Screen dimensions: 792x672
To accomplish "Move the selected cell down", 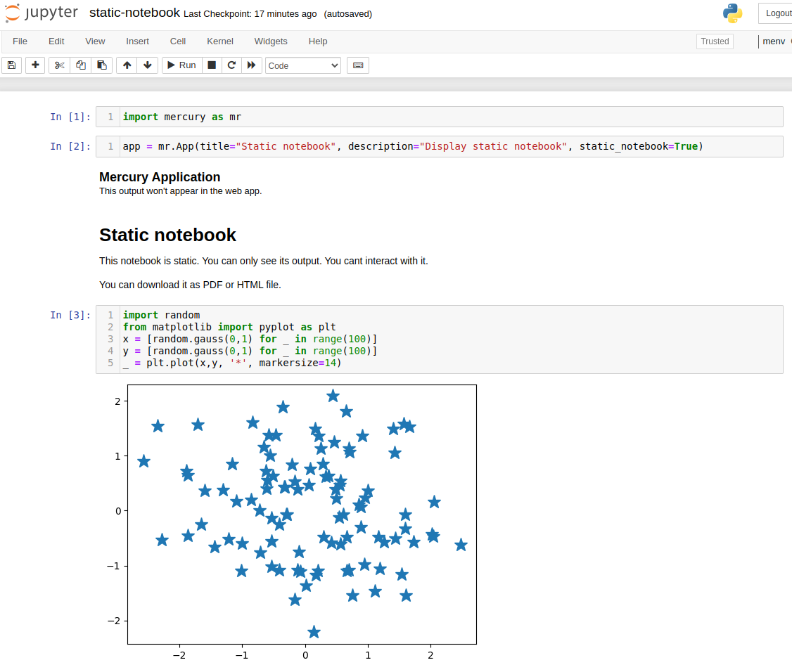I will point(147,65).
